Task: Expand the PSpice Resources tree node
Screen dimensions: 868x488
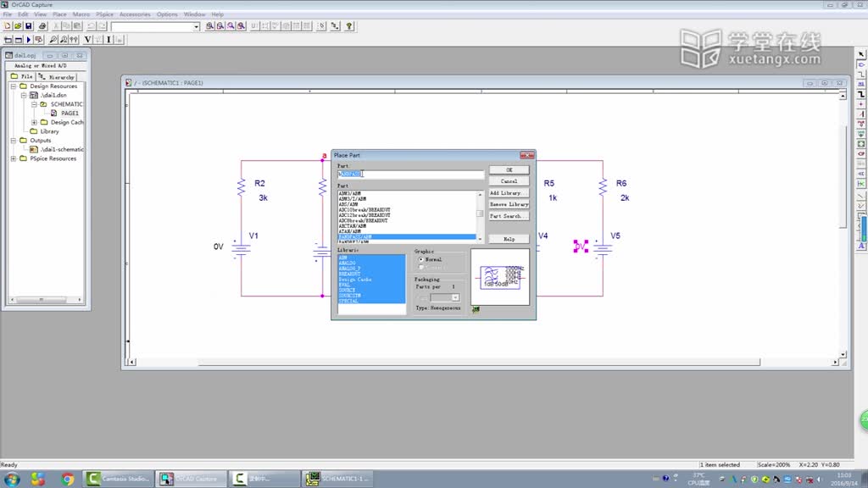Action: (14, 158)
